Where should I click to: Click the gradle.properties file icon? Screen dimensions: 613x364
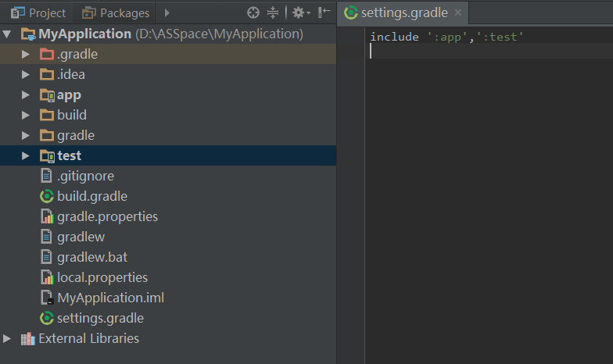[46, 216]
